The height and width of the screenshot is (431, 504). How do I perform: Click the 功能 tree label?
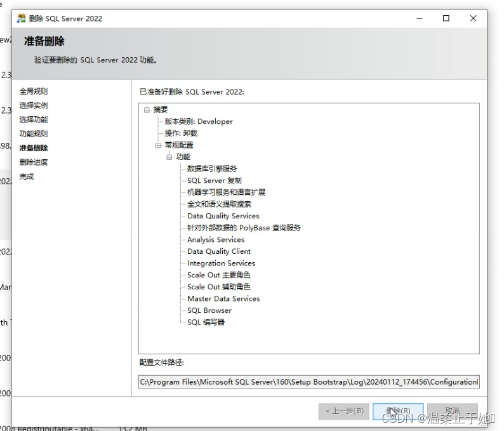183,157
